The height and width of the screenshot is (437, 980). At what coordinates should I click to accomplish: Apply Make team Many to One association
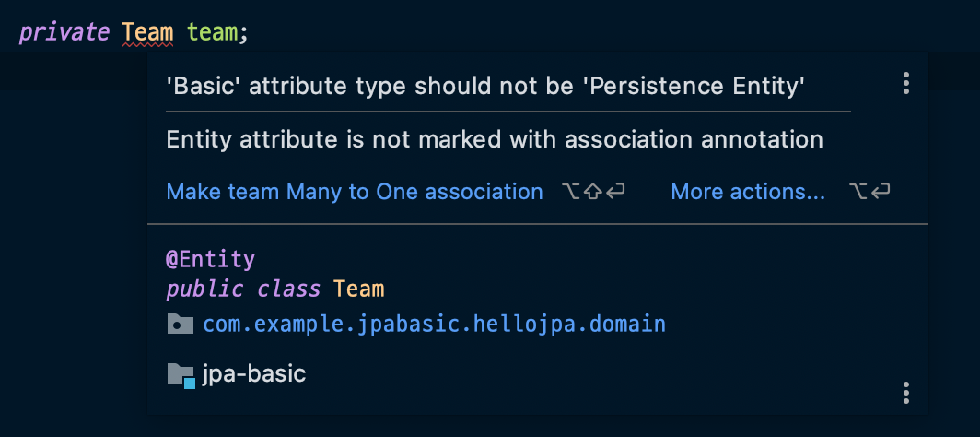coord(355,192)
